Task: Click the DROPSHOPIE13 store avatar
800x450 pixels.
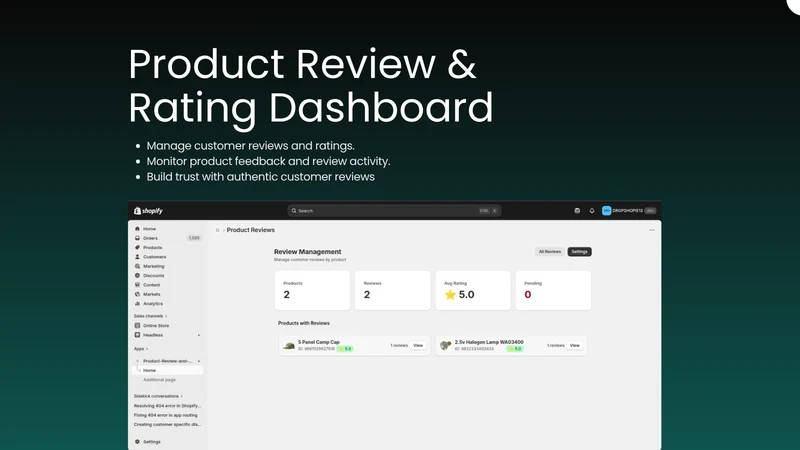Action: tap(606, 211)
